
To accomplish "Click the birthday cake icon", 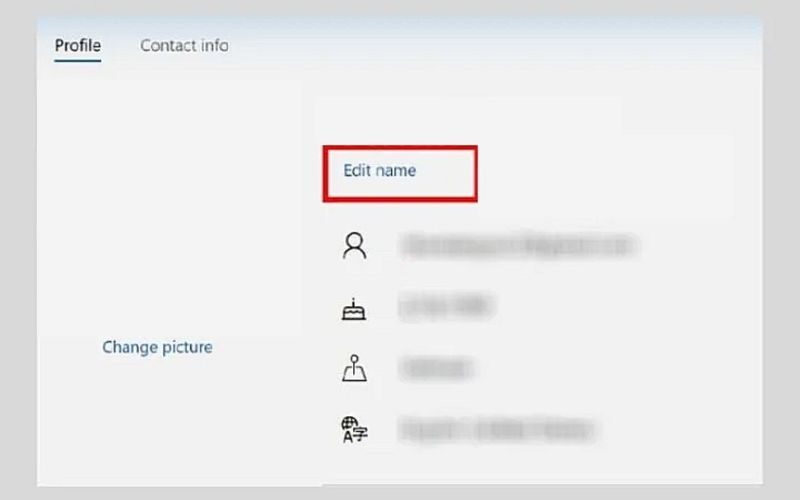I will pyautogui.click(x=354, y=309).
